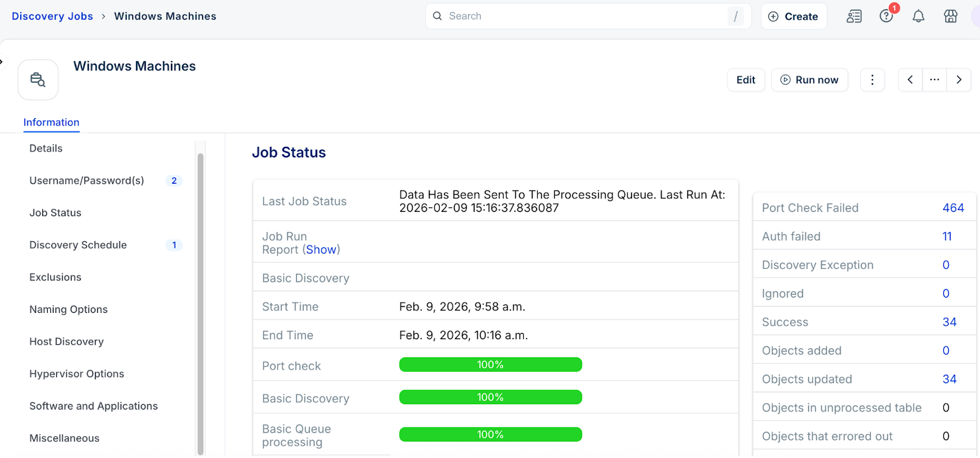Open the help icon with red badge
The image size is (980, 458).
pos(886,17)
